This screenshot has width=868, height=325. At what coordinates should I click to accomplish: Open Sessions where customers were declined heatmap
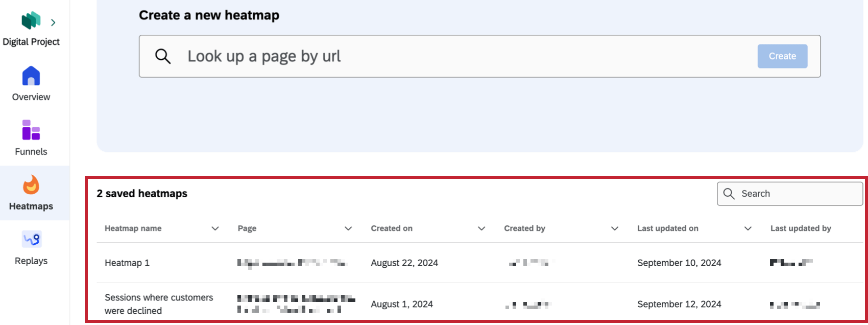(x=159, y=304)
